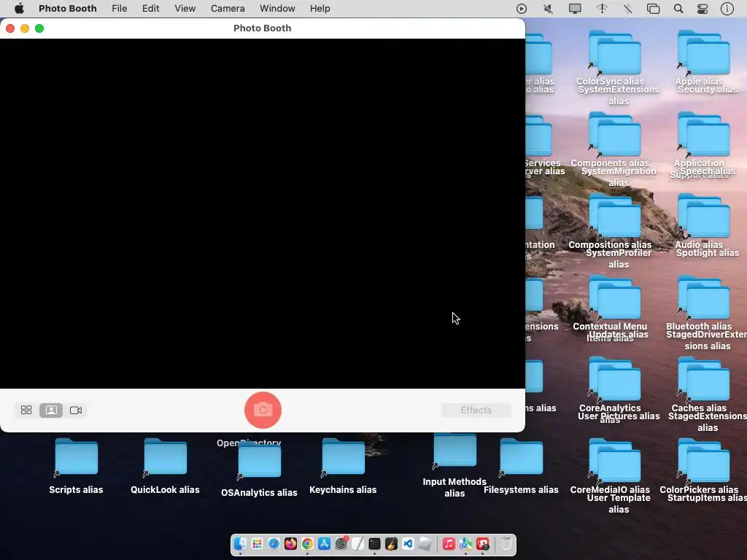The height and width of the screenshot is (560, 747).
Task: Click the SystemMigration alias label
Action: pos(619,176)
